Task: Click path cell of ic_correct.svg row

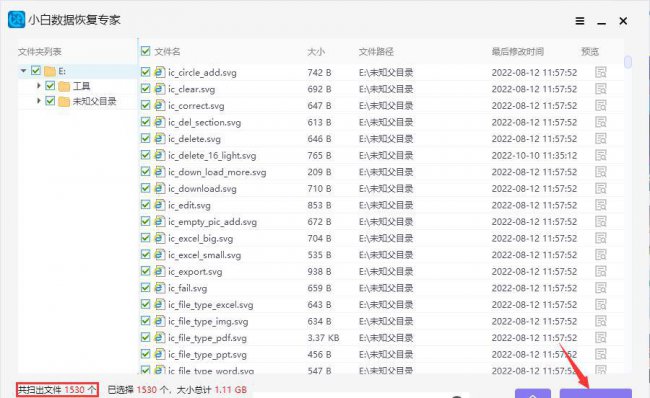Action: pyautogui.click(x=386, y=106)
